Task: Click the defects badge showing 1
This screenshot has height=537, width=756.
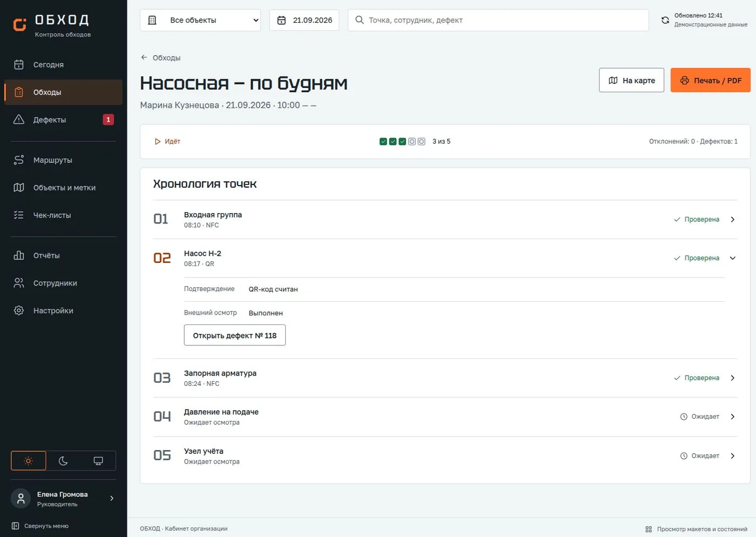Action: [108, 119]
